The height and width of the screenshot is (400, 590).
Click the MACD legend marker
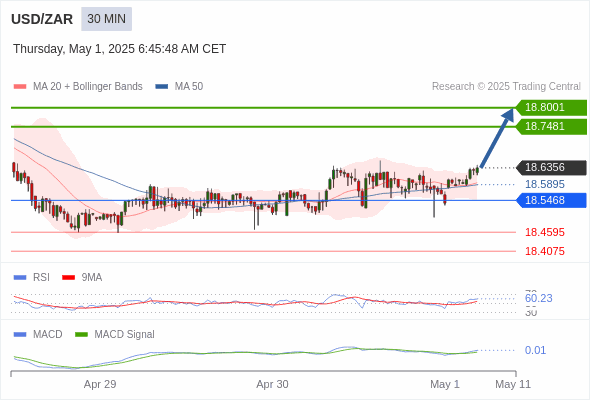[20, 334]
